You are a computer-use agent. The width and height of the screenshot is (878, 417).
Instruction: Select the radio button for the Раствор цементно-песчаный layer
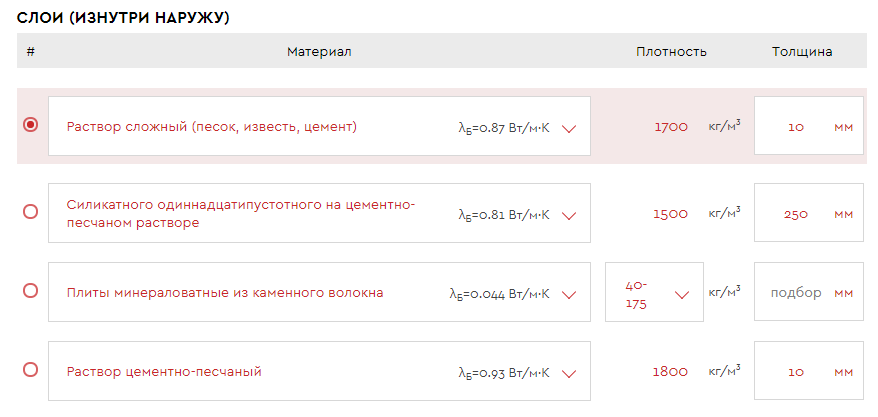pyautogui.click(x=30, y=369)
